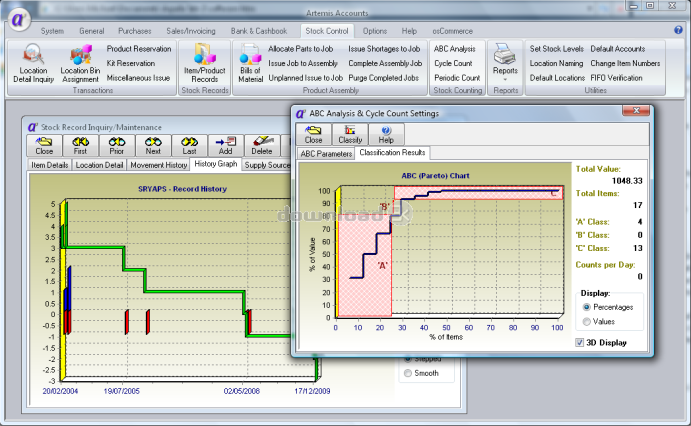Switch to Location Detail tab
Image resolution: width=691 pixels, height=426 pixels.
99,165
